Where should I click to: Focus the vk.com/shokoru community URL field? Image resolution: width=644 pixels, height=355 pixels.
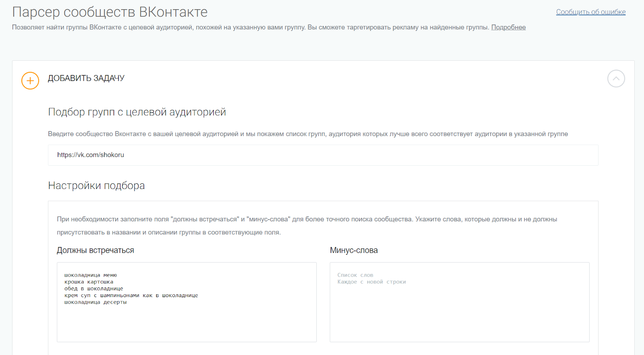tap(323, 155)
